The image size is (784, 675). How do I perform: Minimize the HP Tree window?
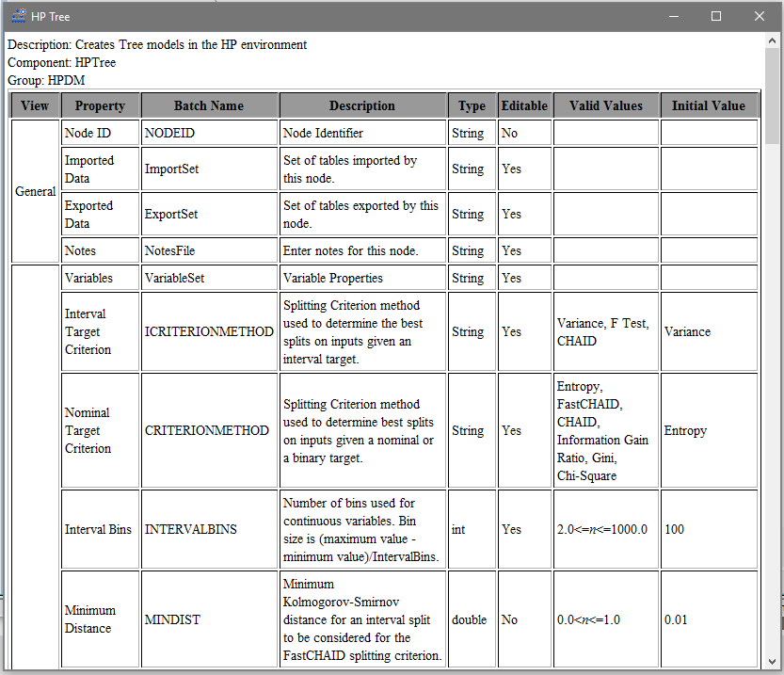click(x=674, y=15)
